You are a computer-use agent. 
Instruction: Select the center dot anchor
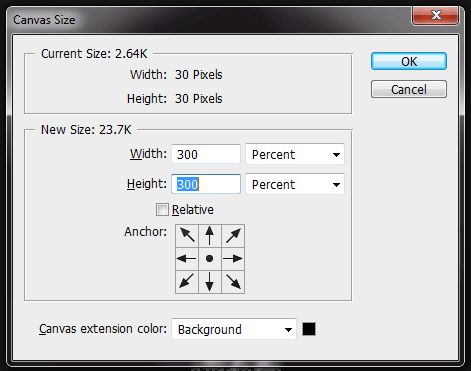(x=210, y=259)
